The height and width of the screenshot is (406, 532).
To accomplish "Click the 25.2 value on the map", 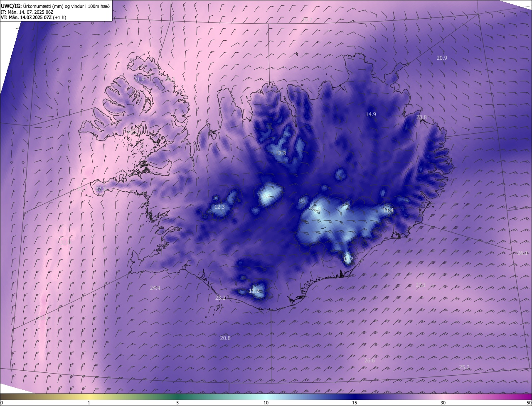I will coord(464,367).
